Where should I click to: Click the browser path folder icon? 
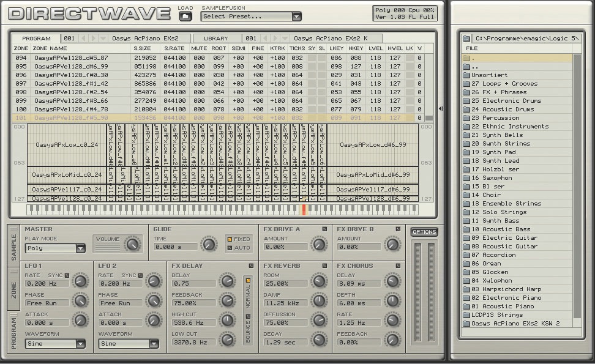tap(466, 39)
